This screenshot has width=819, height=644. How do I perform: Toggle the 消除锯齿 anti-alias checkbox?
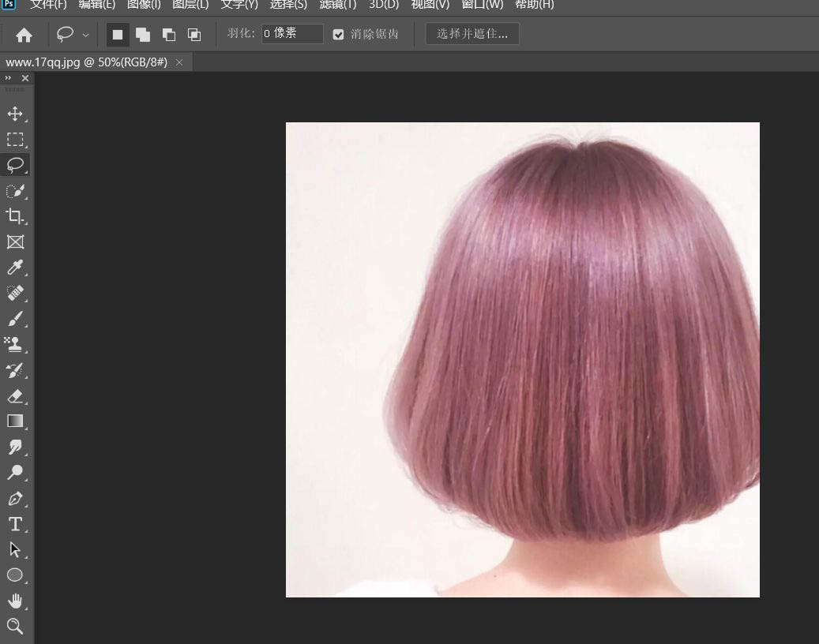338,34
